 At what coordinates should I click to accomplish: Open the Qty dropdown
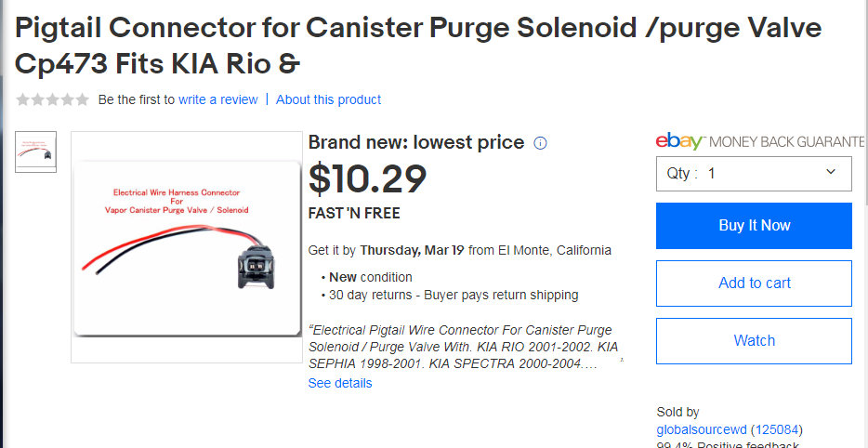coord(754,173)
